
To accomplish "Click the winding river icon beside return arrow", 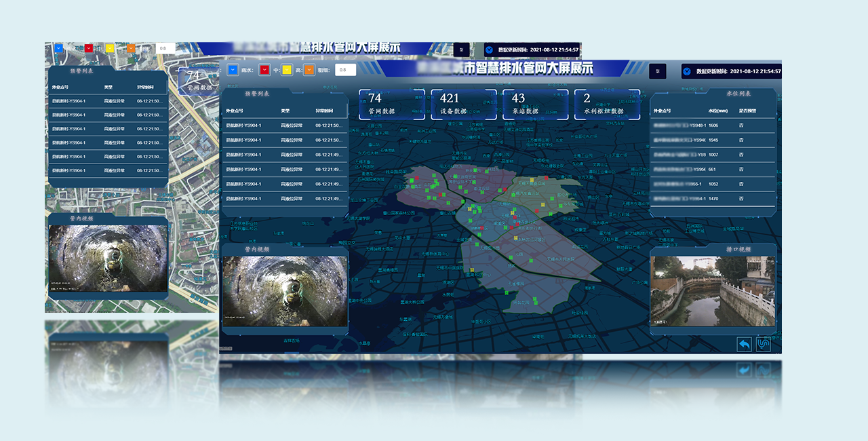I will 764,344.
